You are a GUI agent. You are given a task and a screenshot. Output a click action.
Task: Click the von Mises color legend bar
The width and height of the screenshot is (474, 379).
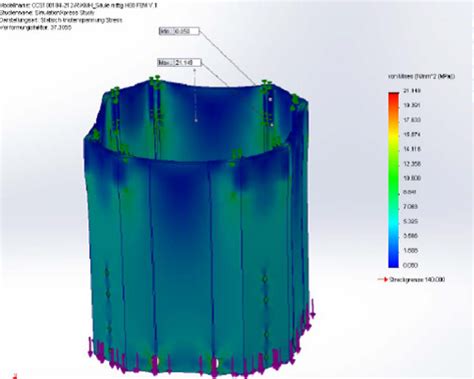click(393, 180)
